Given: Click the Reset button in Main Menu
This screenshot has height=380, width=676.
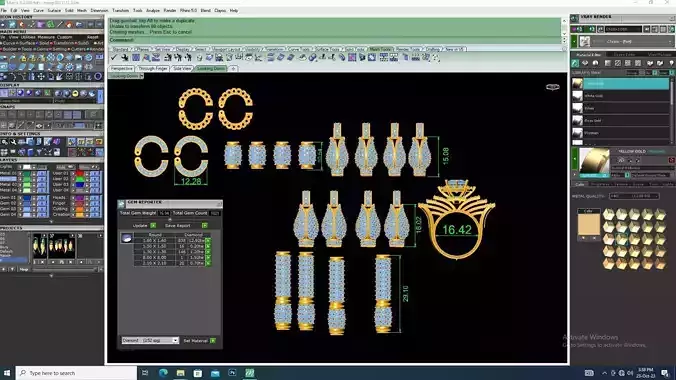Looking at the screenshot, I should pyautogui.click(x=93, y=38).
